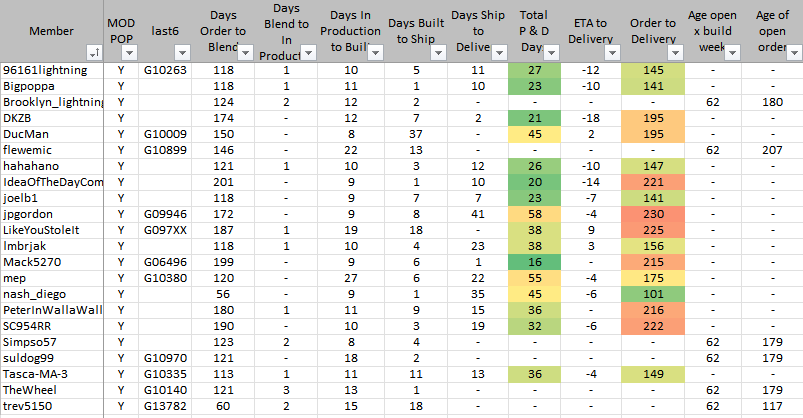
Task: Open the Age open x build week filter
Action: click(738, 52)
